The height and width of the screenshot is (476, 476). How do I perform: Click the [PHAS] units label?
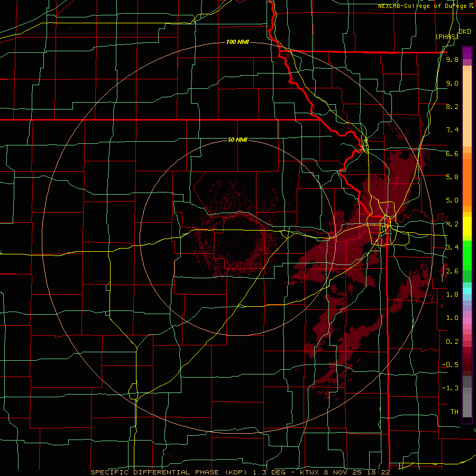(447, 36)
